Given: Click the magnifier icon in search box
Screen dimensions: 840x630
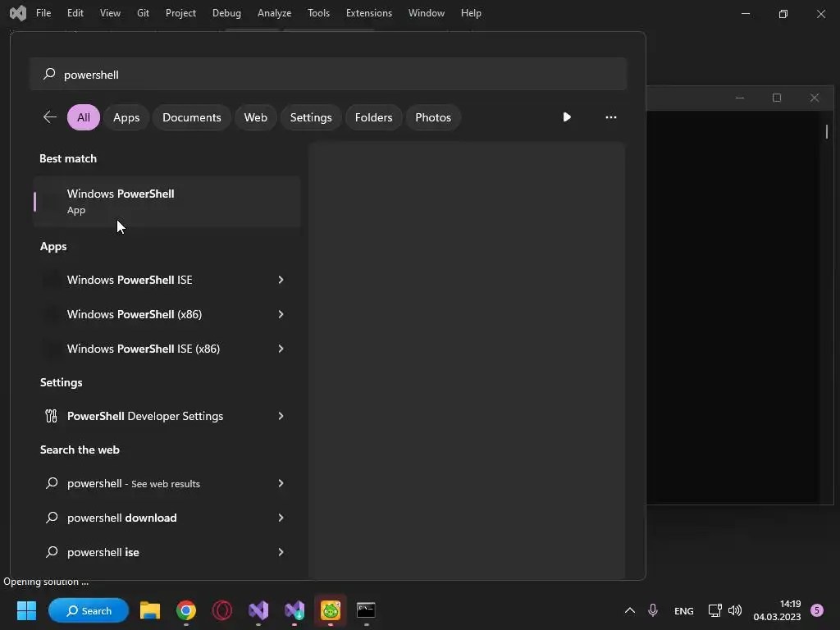Looking at the screenshot, I should [49, 73].
